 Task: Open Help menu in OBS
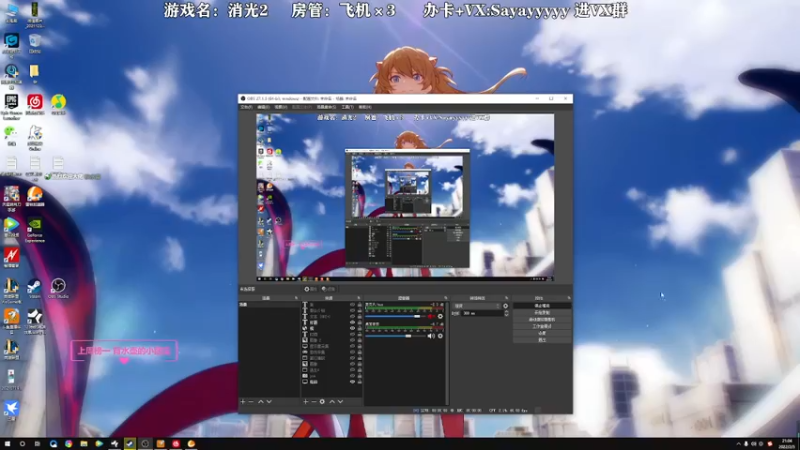click(365, 107)
